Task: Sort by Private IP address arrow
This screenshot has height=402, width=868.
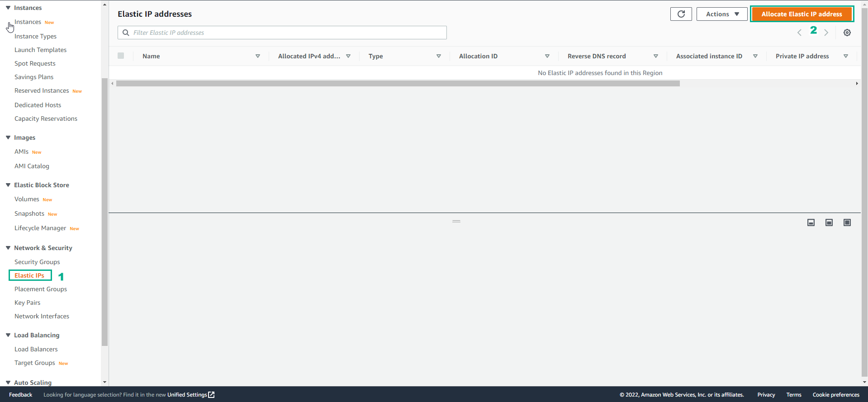Action: point(846,56)
